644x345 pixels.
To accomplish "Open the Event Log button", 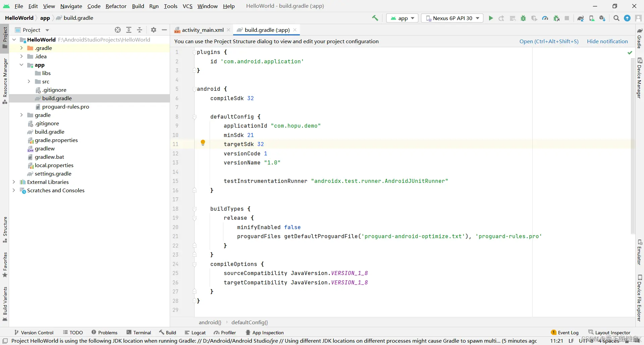I will tap(565, 332).
